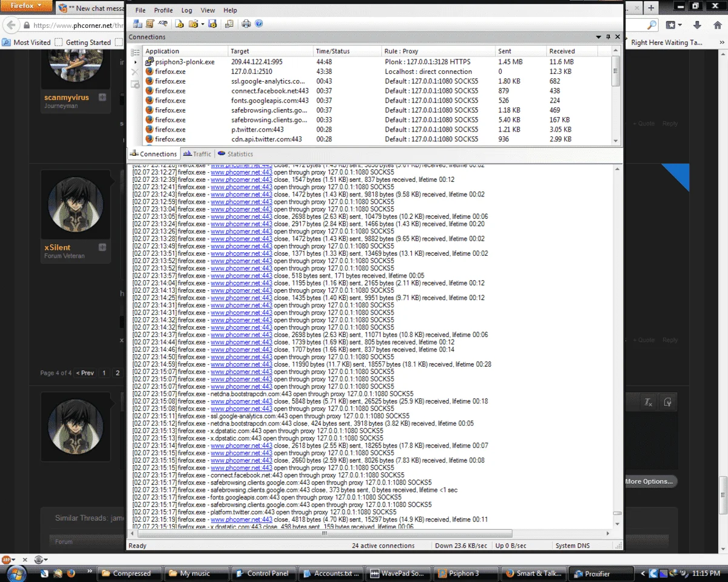This screenshot has width=728, height=582.
Task: Close the Connections pane
Action: tap(618, 37)
